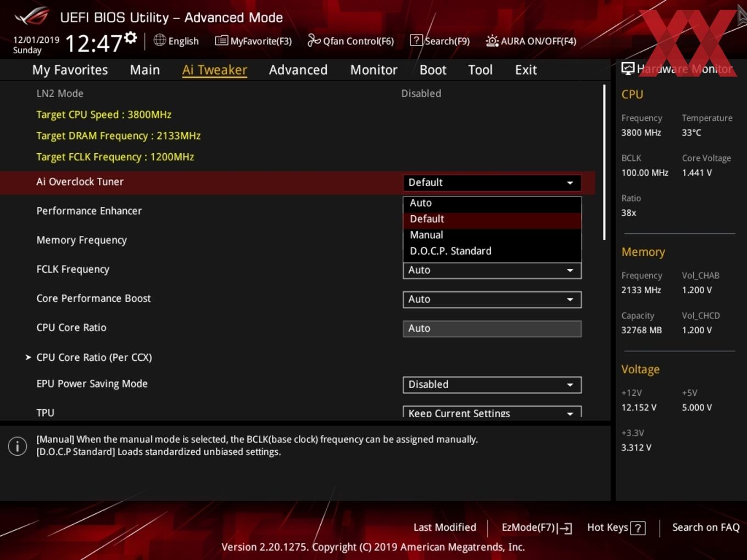Switch to My Favorites tab
Screen dimensions: 747x560
point(70,70)
